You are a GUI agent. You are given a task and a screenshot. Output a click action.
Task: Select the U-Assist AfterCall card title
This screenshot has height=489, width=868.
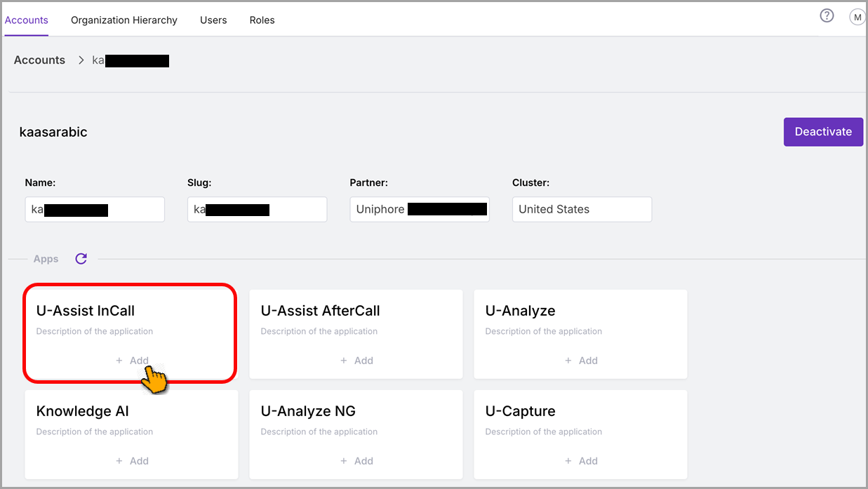(320, 311)
